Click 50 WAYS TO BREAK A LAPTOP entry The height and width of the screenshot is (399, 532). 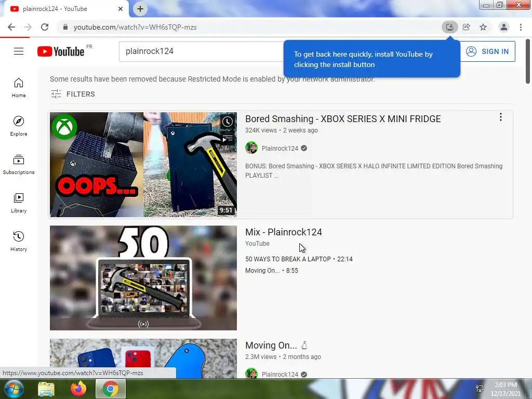point(299,259)
